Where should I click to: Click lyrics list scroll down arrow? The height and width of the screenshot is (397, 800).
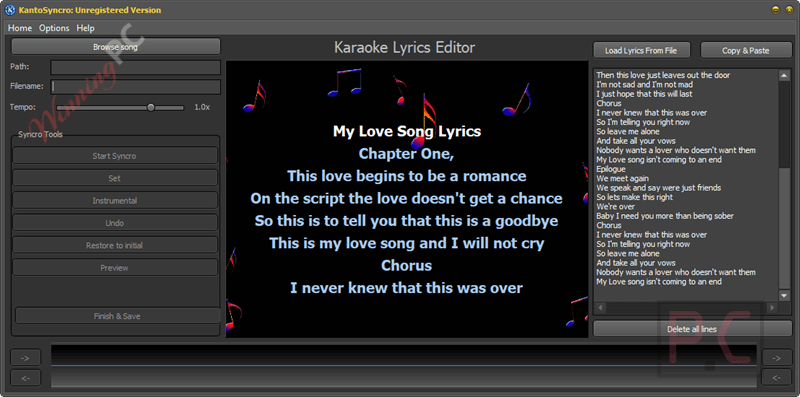coord(784,295)
